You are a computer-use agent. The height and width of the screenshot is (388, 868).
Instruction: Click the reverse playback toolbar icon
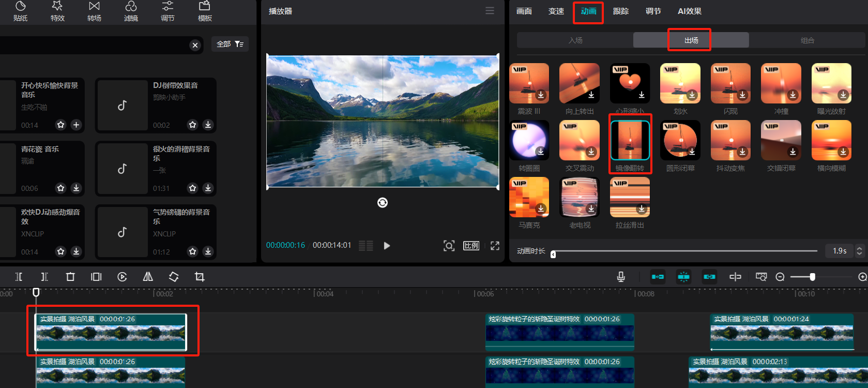[x=122, y=277]
